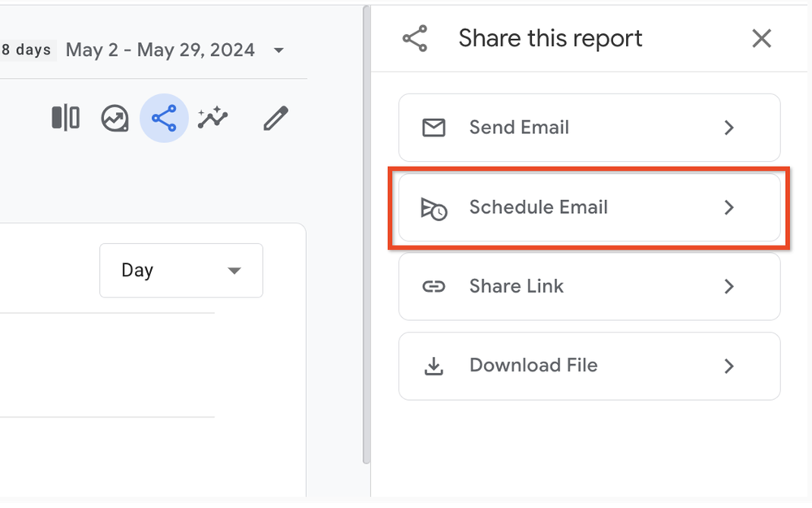
Task: Click the download icon beside Download File
Action: (435, 366)
